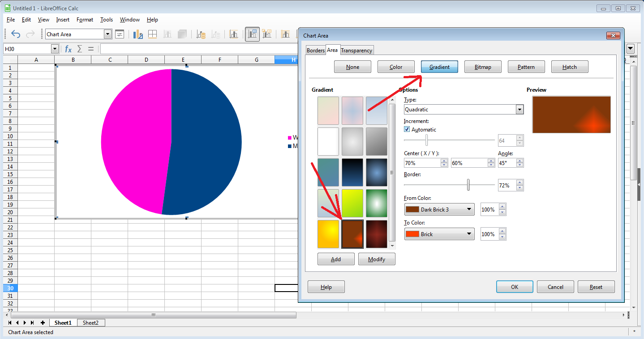Expand the formula bar dropdown arrow
This screenshot has width=644, height=339.
click(631, 49)
